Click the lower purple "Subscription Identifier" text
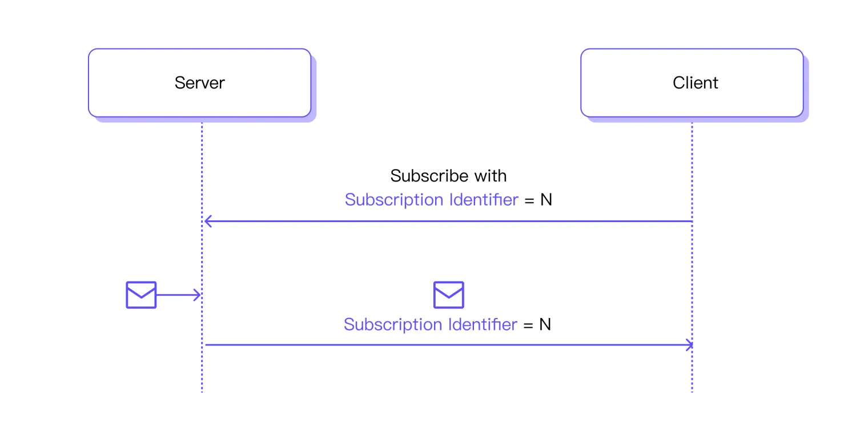This screenshot has height=447, width=868. click(x=431, y=324)
